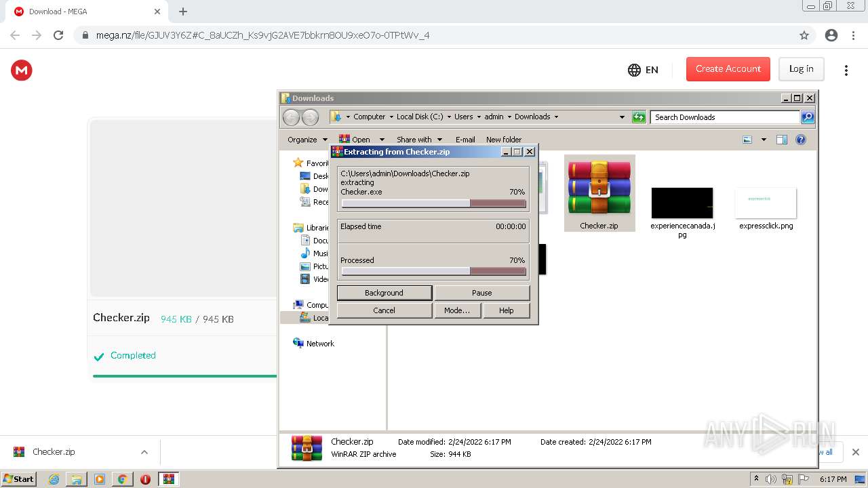
Task: Click the MEGA download completed progress bar
Action: [184, 375]
